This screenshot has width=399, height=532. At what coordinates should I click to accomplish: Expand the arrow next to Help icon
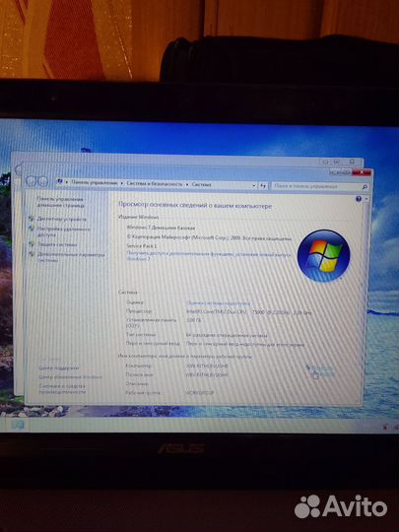coord(366,199)
